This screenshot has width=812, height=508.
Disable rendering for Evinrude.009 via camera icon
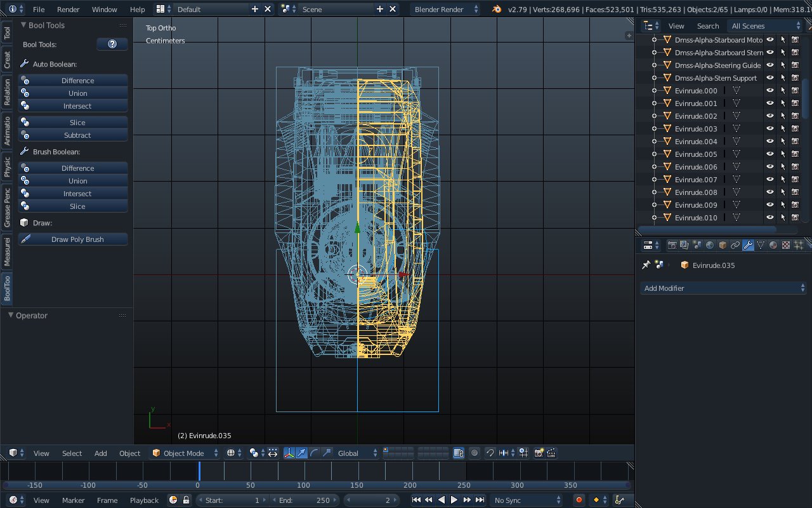pos(795,205)
